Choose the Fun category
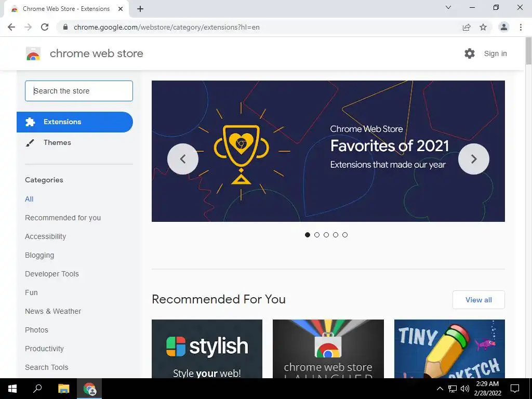Viewport: 532px width, 399px height. click(x=31, y=292)
